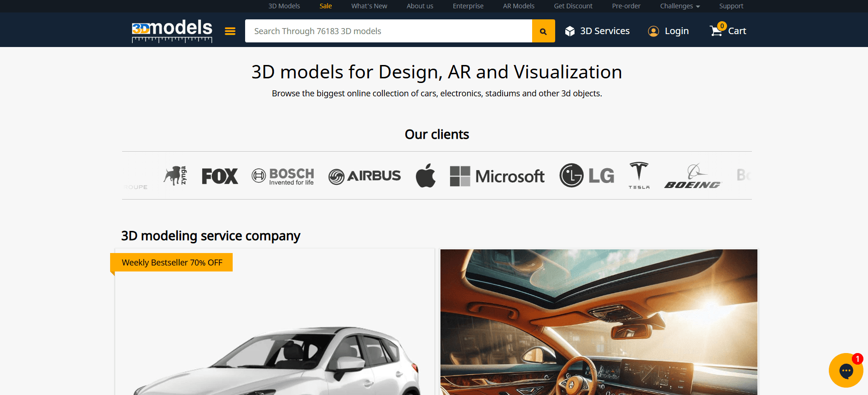Go to the Support page
The width and height of the screenshot is (868, 395).
(x=731, y=6)
